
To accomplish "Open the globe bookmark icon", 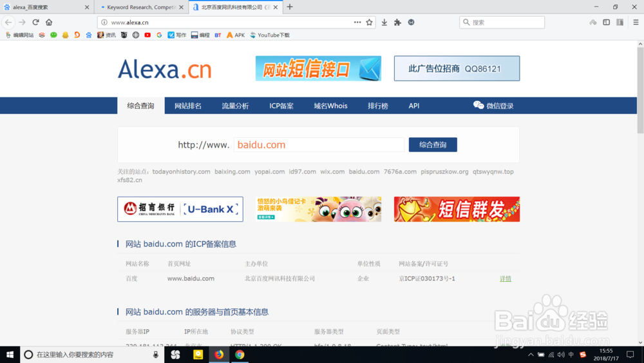I will (x=135, y=35).
